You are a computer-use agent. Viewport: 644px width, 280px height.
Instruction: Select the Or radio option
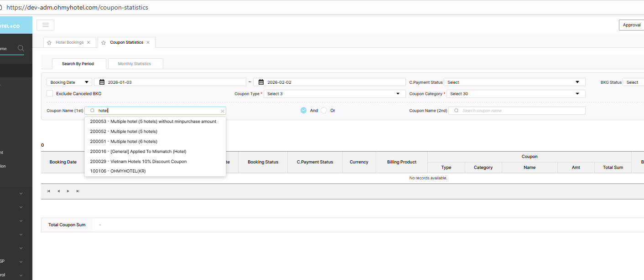pyautogui.click(x=324, y=111)
